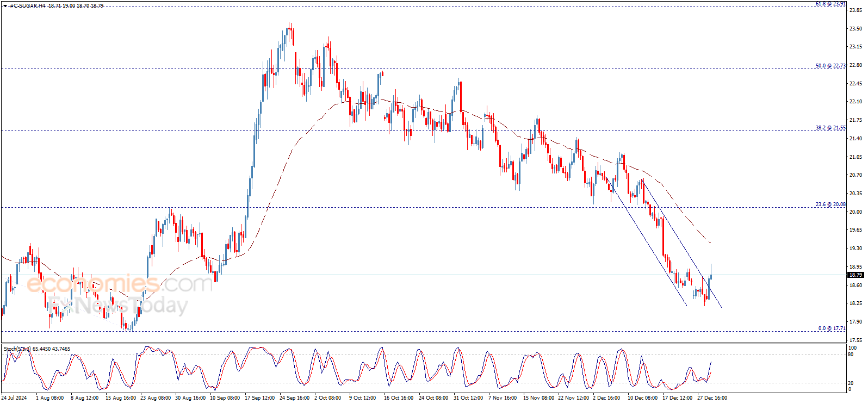Click the 23 Aug 08:00 time label
Screen dimensions: 868x404
point(156,398)
